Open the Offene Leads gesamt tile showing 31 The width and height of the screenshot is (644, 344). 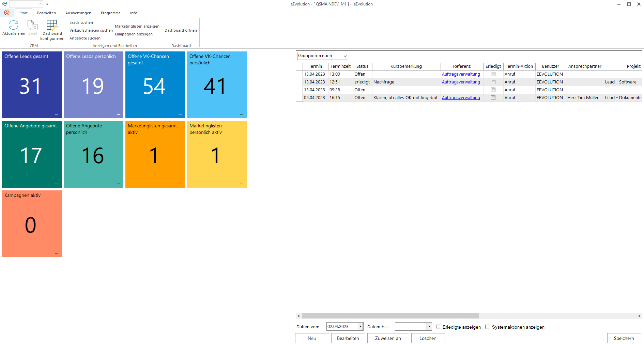(x=32, y=85)
